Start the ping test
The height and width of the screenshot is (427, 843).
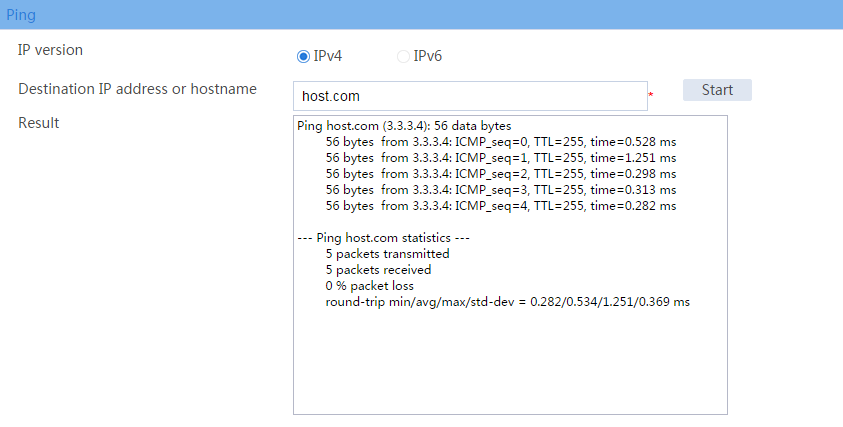click(x=717, y=90)
